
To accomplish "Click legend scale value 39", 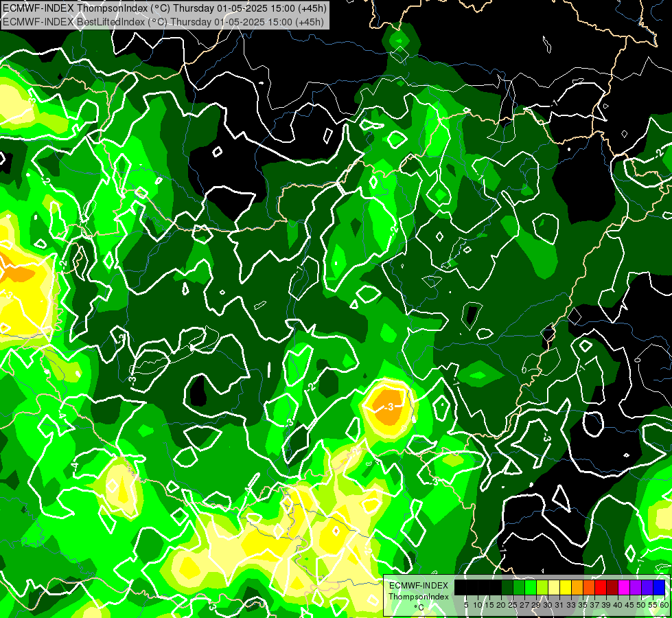I will coord(606,605).
